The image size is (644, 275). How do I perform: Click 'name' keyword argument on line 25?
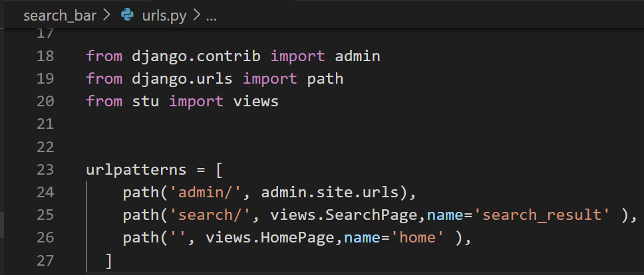(445, 215)
